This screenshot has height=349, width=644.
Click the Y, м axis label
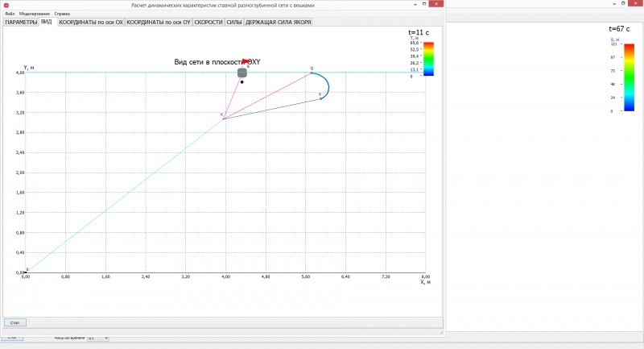click(x=29, y=68)
